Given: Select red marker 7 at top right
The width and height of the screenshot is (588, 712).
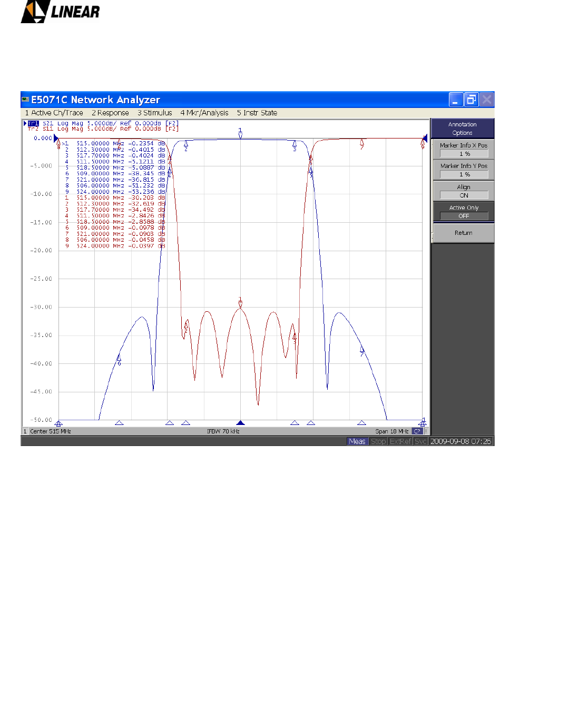Looking at the screenshot, I should (x=362, y=144).
